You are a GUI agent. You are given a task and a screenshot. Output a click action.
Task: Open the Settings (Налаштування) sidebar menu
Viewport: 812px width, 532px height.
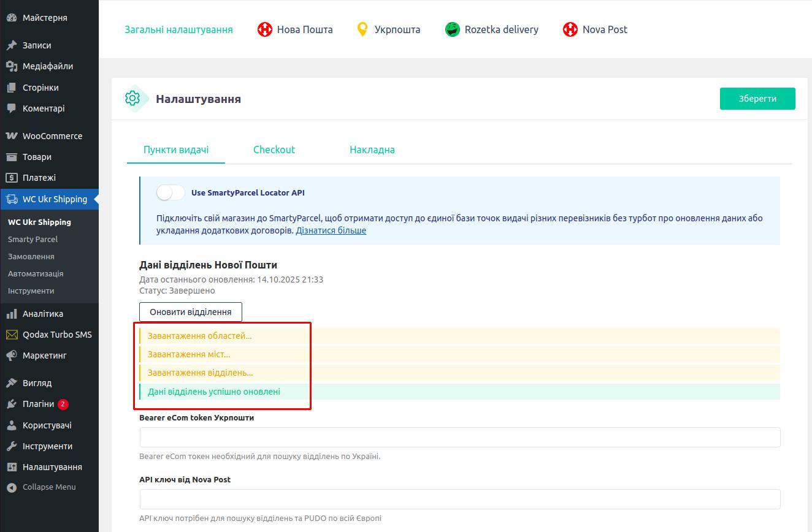click(52, 467)
